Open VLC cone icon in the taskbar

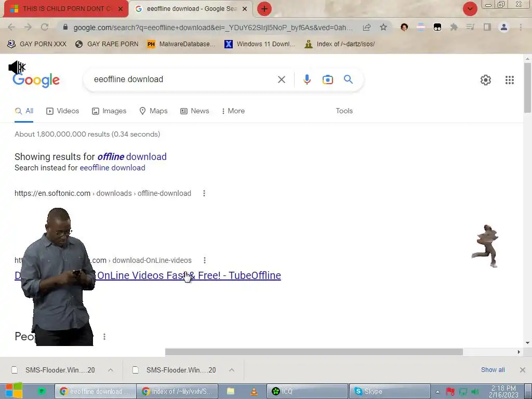(254, 391)
